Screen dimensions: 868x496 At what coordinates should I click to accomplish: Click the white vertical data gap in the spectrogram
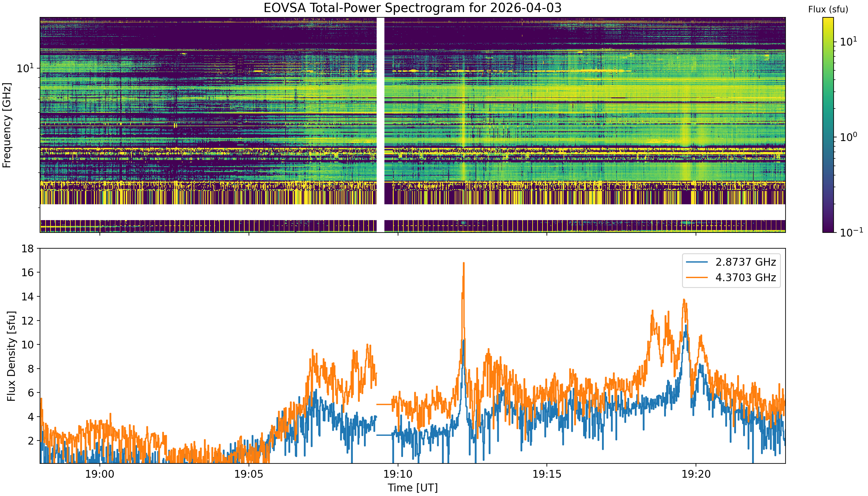[380, 113]
